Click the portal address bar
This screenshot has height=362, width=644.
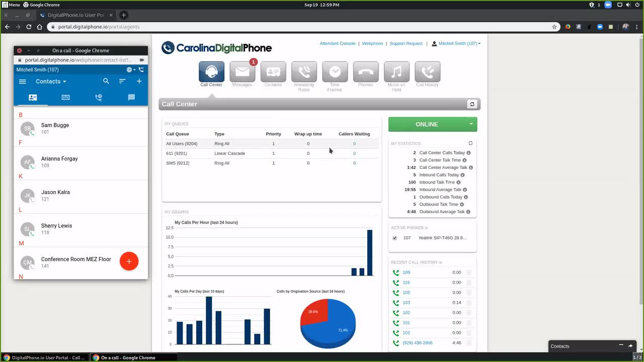[302, 27]
